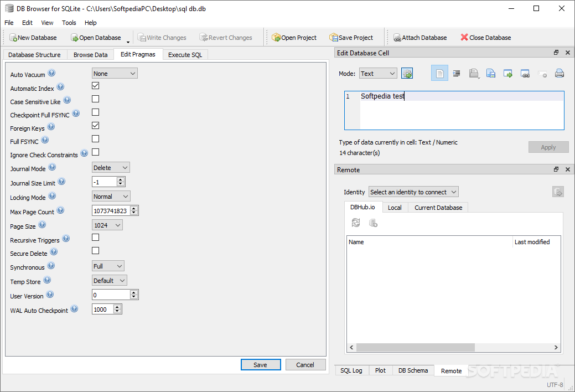The width and height of the screenshot is (575, 392).
Task: Click the Revert Changes toolbar icon
Action: (204, 38)
